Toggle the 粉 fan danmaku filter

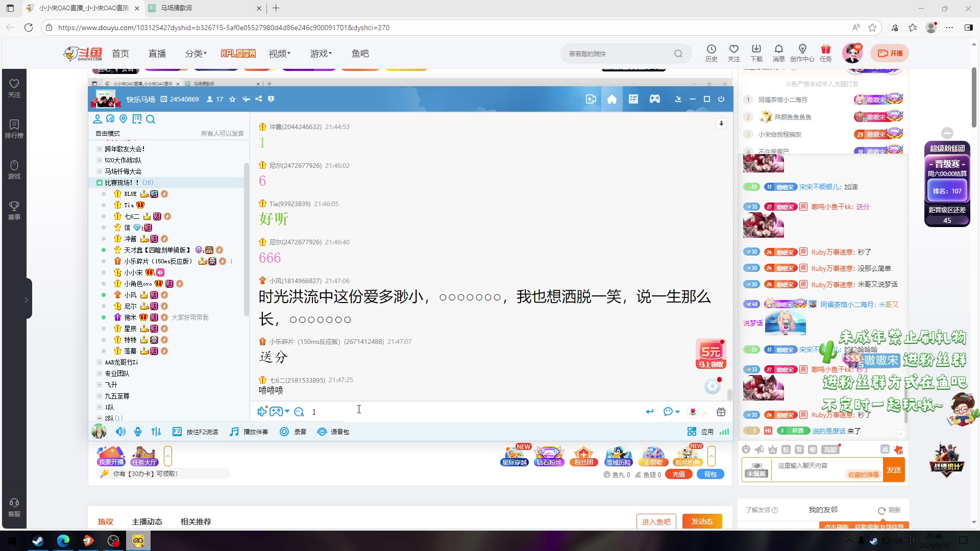click(x=786, y=449)
